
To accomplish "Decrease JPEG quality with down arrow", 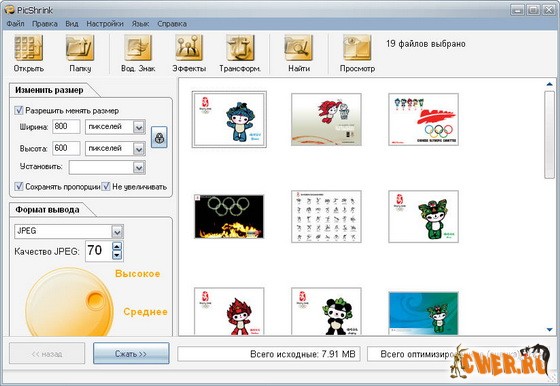I will [117, 255].
